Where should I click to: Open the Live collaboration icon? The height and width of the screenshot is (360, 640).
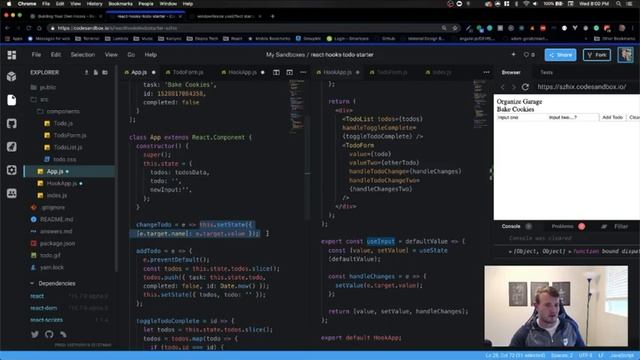click(x=11, y=193)
